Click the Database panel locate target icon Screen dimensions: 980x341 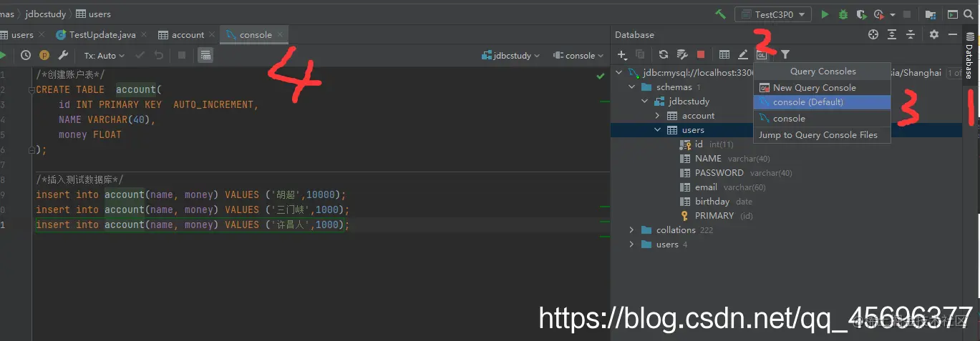(873, 34)
